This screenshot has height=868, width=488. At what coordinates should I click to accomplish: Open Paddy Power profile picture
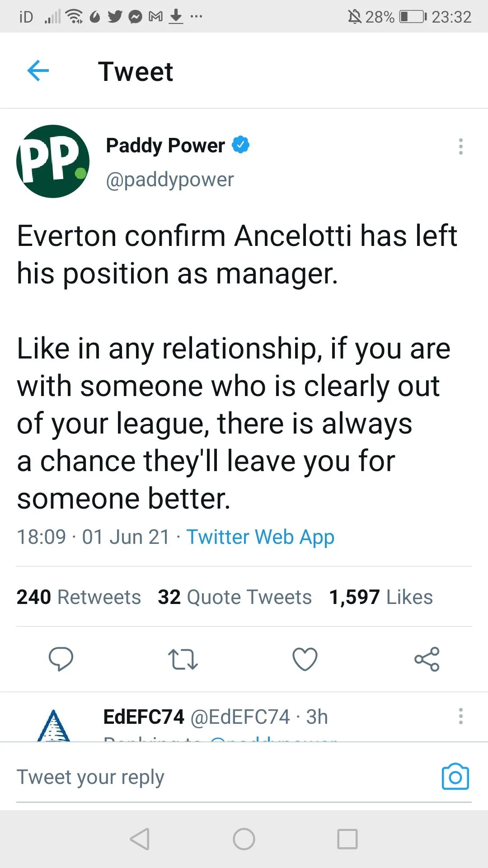coord(53,161)
